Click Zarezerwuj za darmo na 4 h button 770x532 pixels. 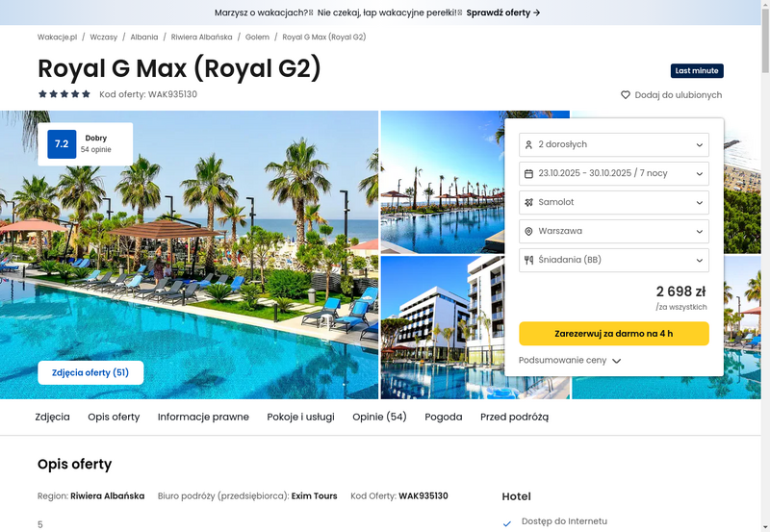[x=614, y=333]
